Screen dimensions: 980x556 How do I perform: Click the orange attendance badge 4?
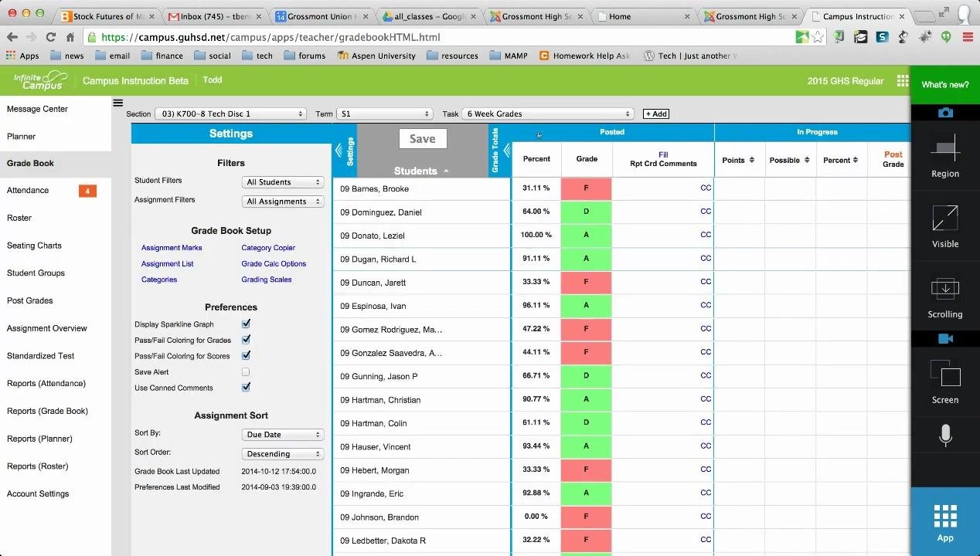(87, 191)
